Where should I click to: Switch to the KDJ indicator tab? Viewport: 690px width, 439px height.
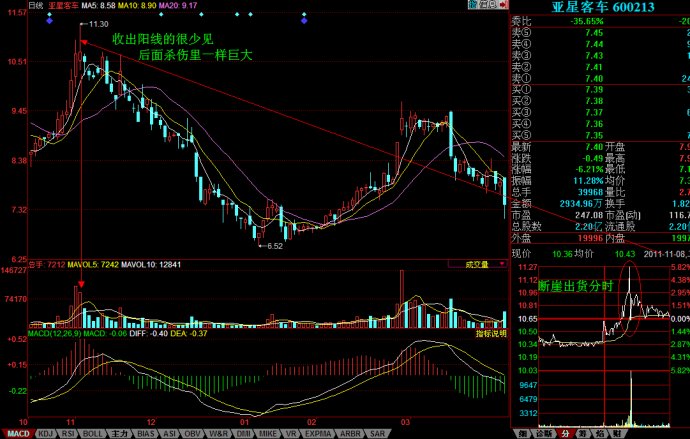[45, 434]
